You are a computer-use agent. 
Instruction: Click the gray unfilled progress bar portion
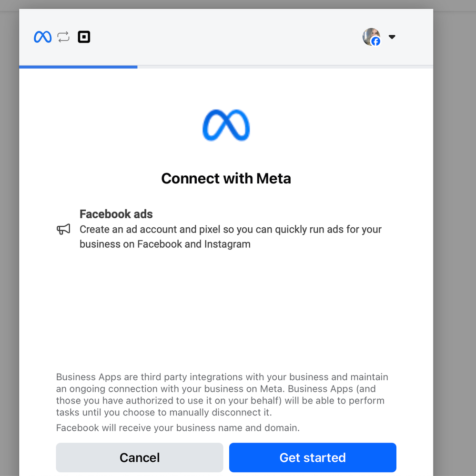285,67
